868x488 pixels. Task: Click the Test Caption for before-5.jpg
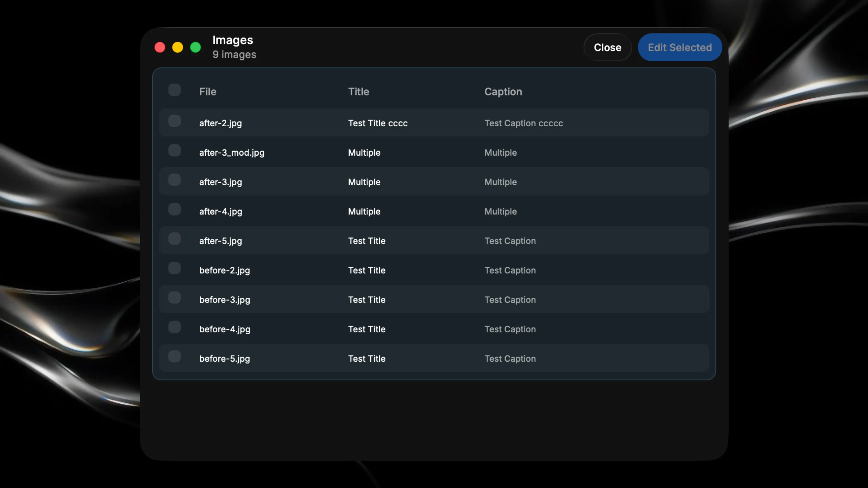tap(510, 359)
